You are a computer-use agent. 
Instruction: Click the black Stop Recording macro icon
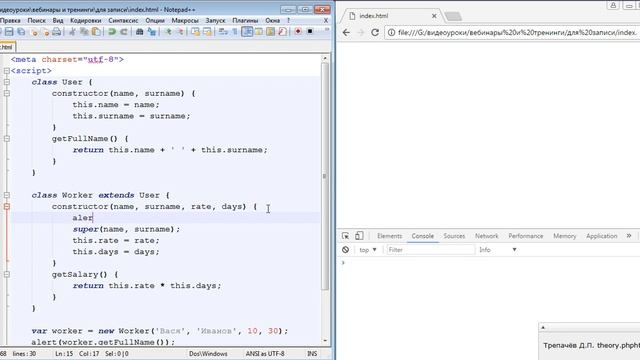(x=310, y=31)
